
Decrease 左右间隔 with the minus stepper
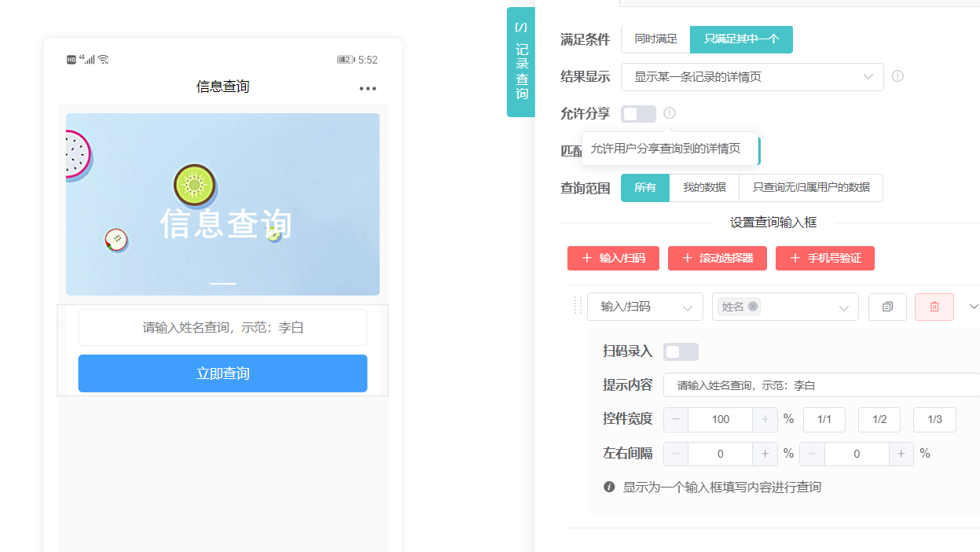click(675, 454)
